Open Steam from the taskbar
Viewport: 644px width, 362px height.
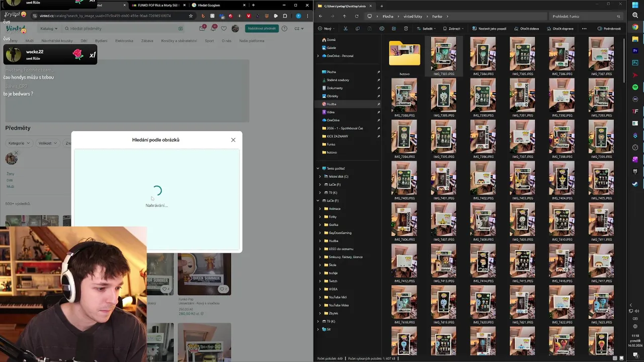tap(635, 184)
